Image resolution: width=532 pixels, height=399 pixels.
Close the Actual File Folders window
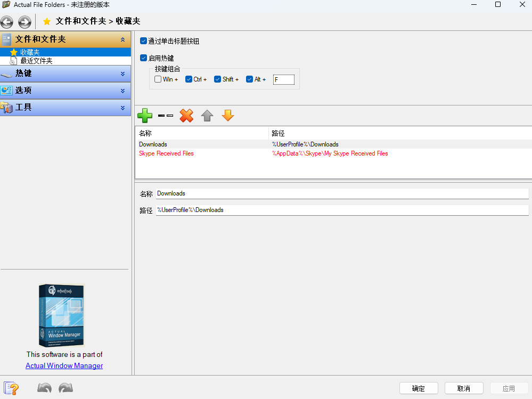click(522, 4)
